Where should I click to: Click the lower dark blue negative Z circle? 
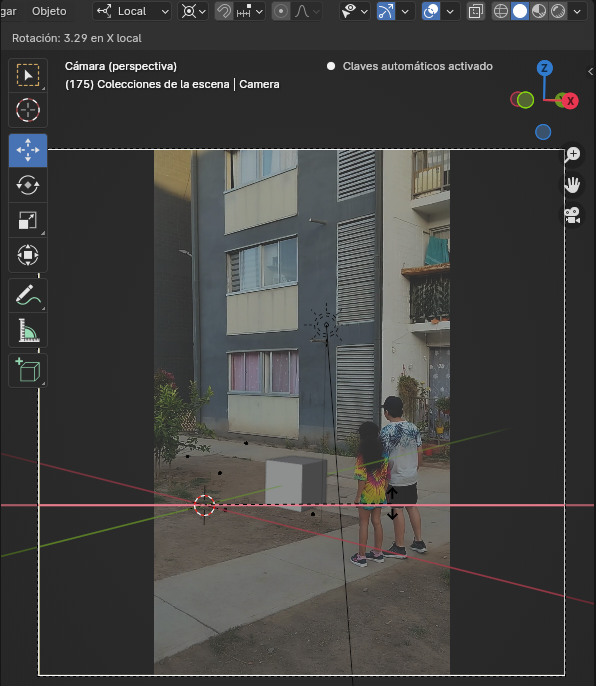coord(543,132)
